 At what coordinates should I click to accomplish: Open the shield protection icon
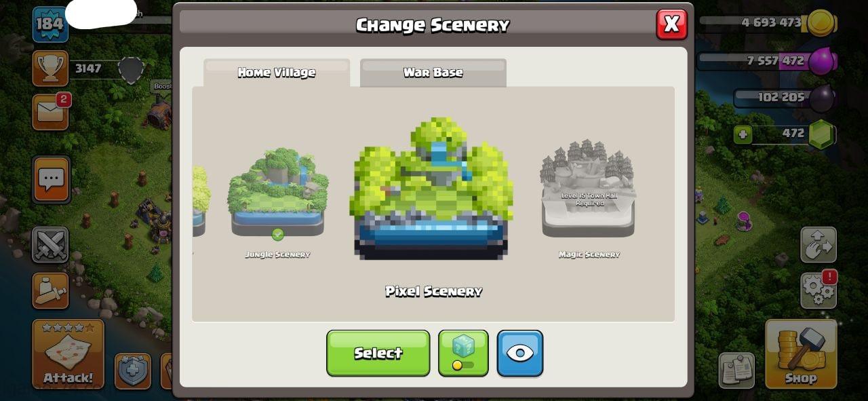[132, 370]
